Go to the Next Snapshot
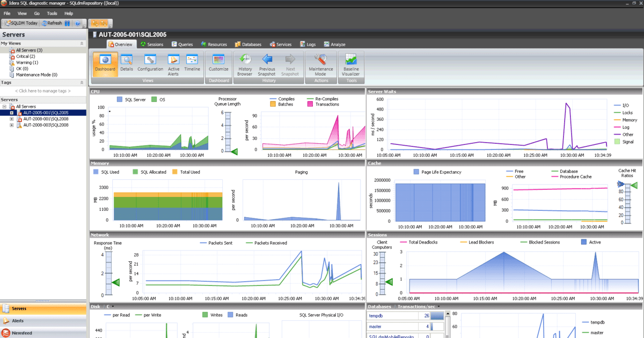Viewport: 644px width, 338px height. pos(290,64)
